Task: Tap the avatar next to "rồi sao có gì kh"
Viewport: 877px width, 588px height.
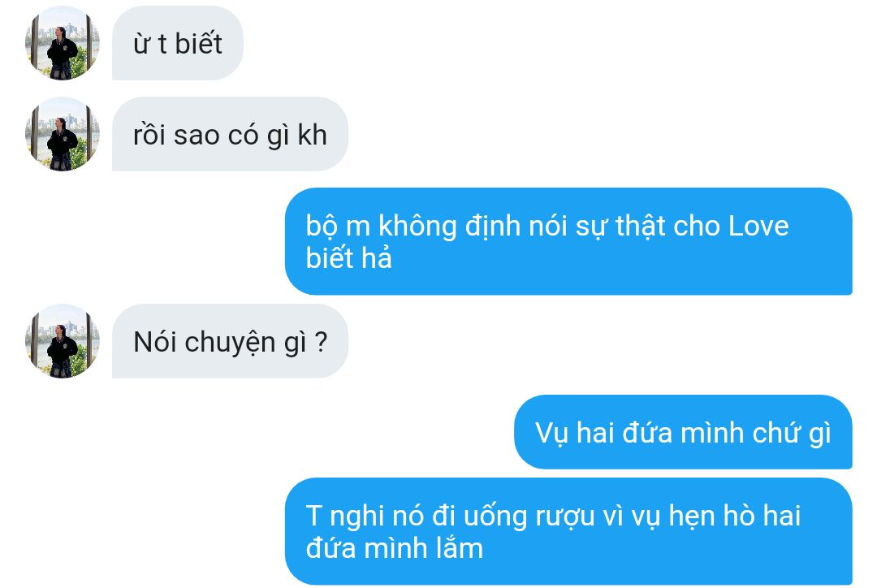Action: pos(63,134)
